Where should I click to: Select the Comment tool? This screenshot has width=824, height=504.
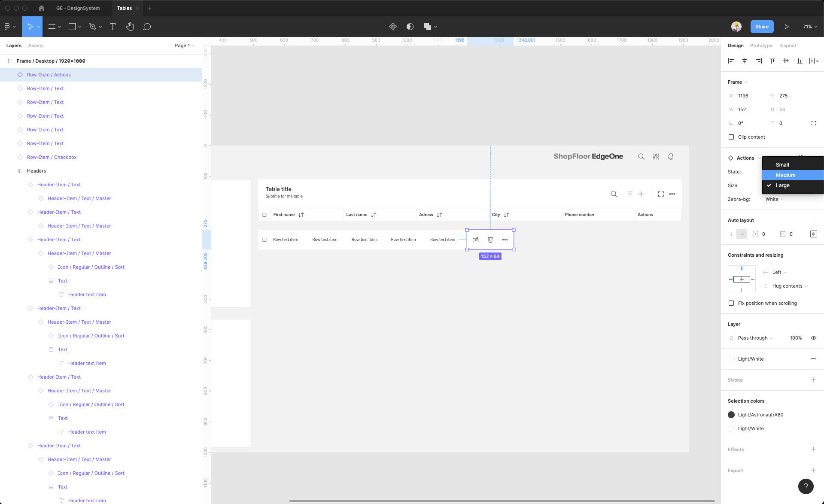pyautogui.click(x=147, y=27)
